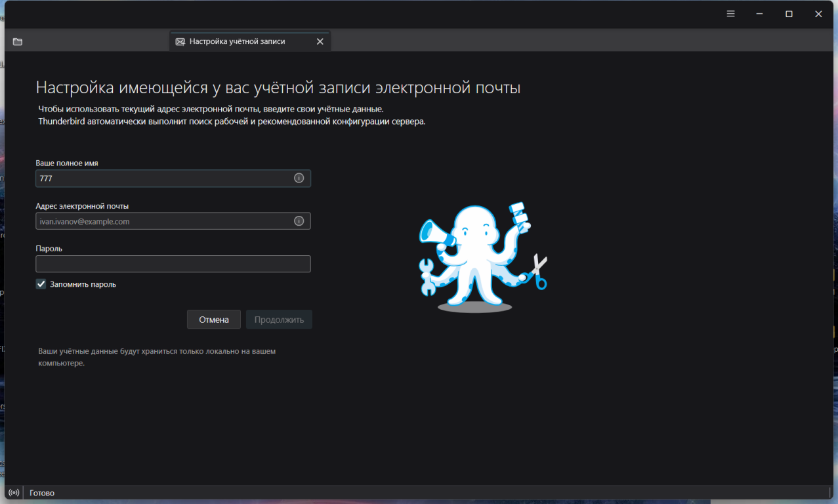Click the Продолжить button
The image size is (838, 504).
(279, 320)
